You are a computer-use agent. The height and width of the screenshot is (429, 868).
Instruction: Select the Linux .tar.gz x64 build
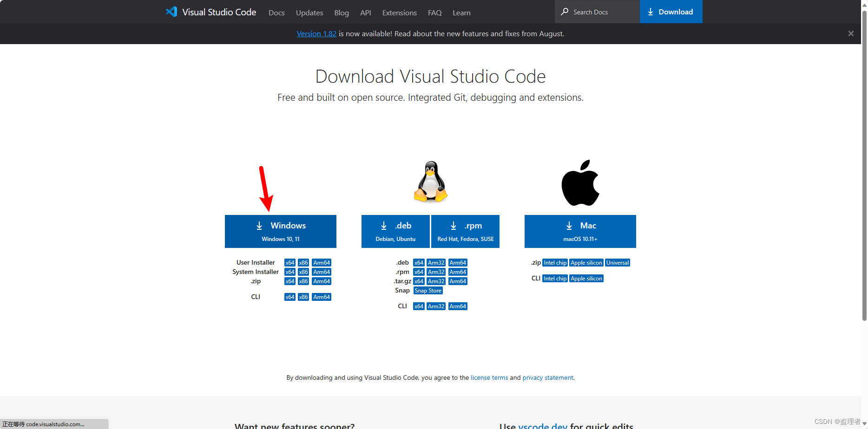point(419,281)
